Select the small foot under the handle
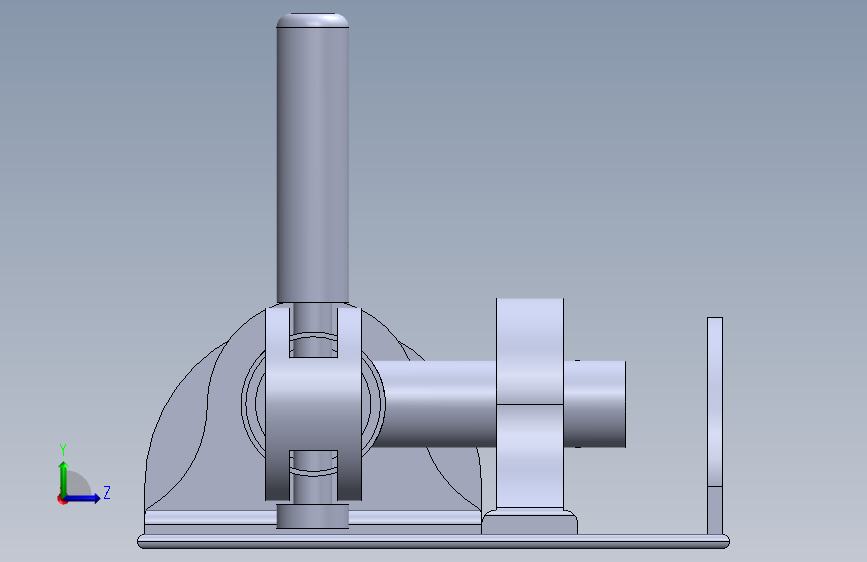867x562 pixels. tap(312, 516)
